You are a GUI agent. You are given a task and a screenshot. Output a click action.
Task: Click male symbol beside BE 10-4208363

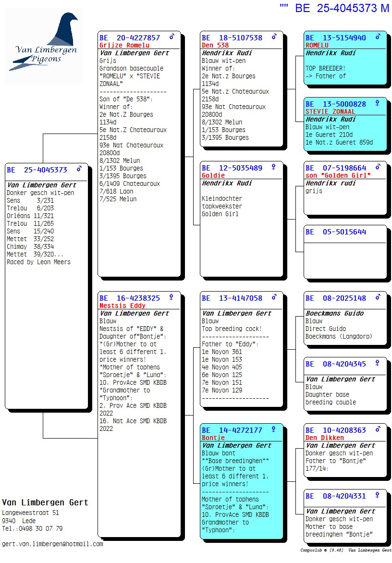tap(378, 429)
